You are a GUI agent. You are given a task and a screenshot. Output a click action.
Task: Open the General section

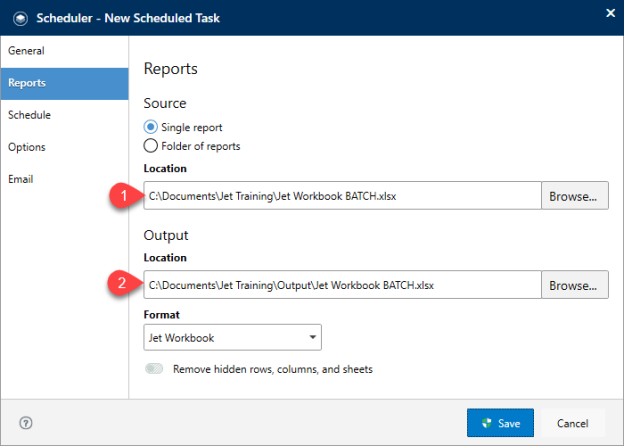(x=64, y=51)
